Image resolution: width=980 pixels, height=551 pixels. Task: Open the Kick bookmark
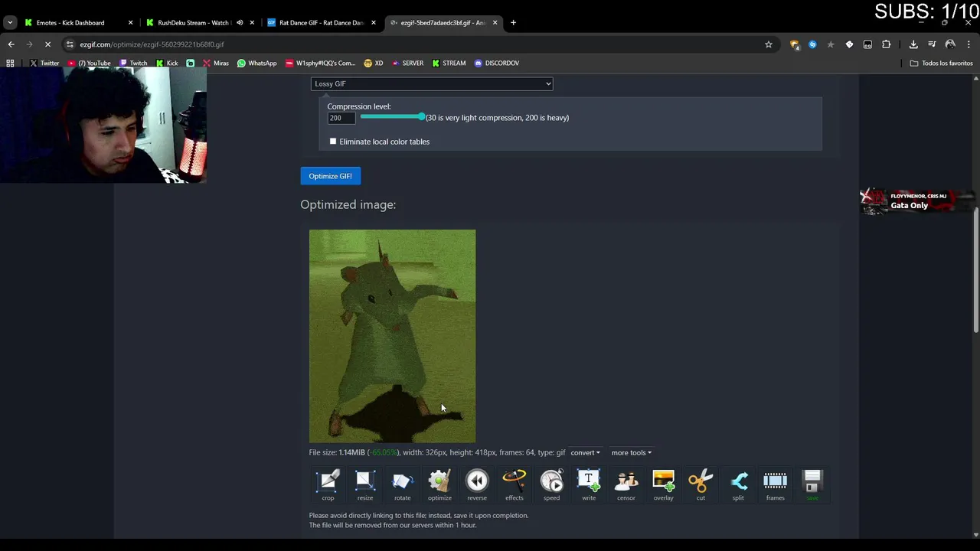tap(166, 64)
